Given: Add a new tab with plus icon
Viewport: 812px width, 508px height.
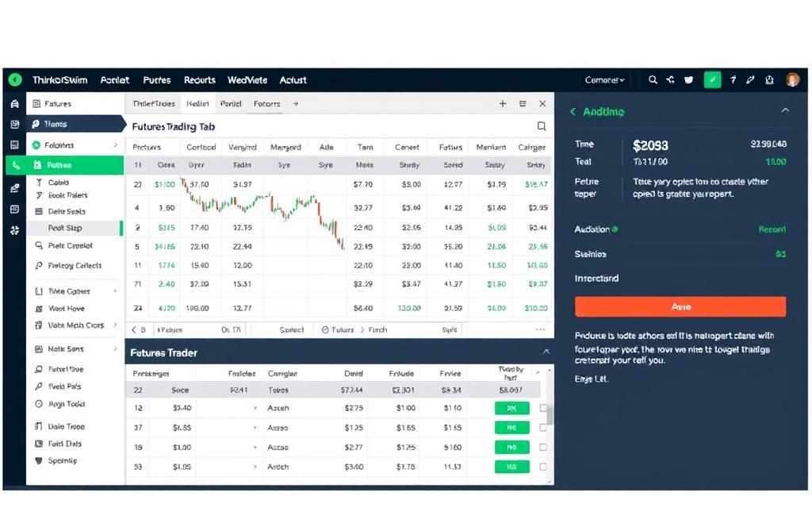Looking at the screenshot, I should coord(502,104).
